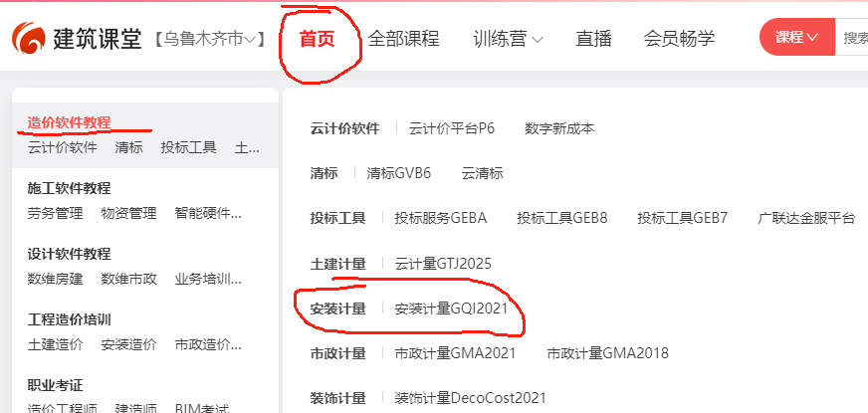The width and height of the screenshot is (868, 413).
Task: Open 数维房建 sidebar link
Action: click(56, 279)
